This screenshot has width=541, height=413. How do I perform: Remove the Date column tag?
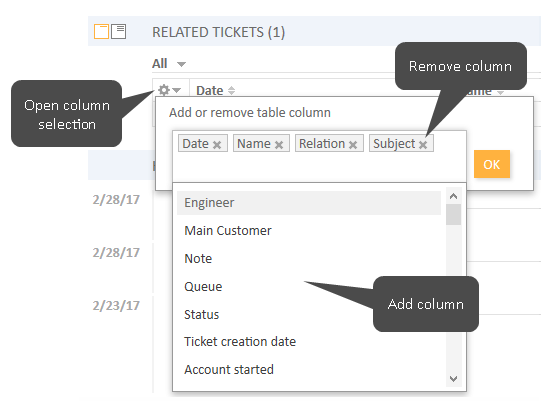217,145
